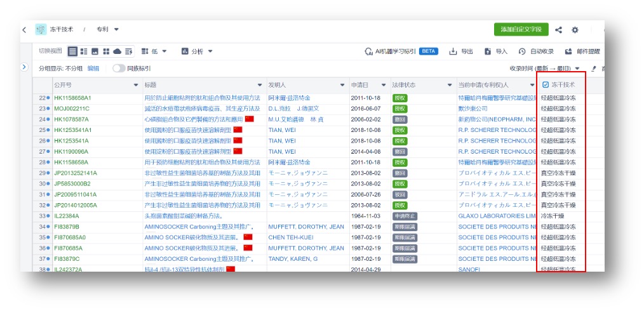Click the back arrow beside 冻干技术
This screenshot has width=644, height=311.
[24, 30]
